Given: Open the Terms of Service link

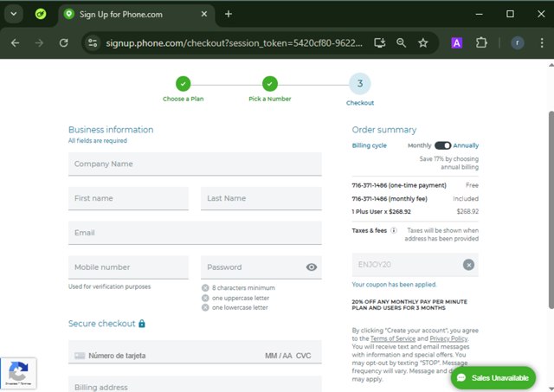Looking at the screenshot, I should pos(393,338).
